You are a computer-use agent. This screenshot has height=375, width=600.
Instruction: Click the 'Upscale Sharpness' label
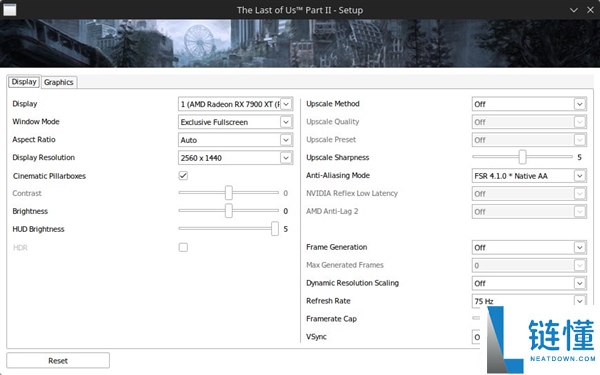pyautogui.click(x=338, y=157)
